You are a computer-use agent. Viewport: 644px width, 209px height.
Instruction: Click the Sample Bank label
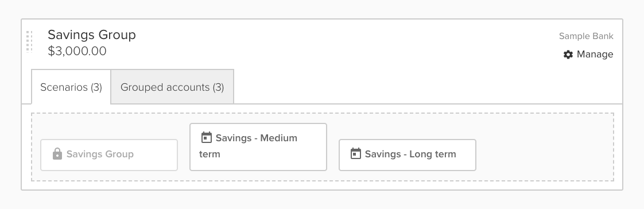click(x=586, y=36)
